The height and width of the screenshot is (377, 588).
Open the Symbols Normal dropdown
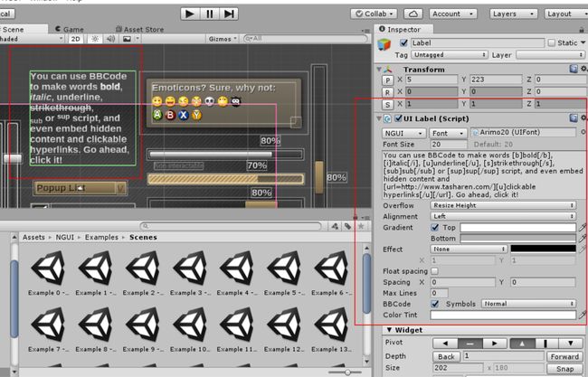528,304
